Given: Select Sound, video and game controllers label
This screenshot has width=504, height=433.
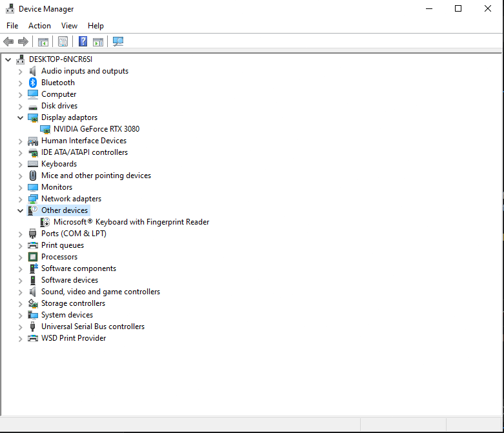Looking at the screenshot, I should (101, 292).
